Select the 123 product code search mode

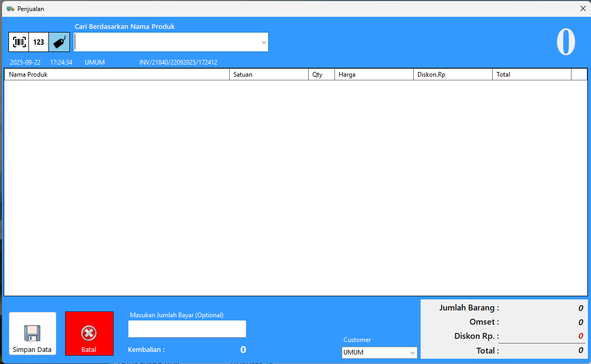39,42
